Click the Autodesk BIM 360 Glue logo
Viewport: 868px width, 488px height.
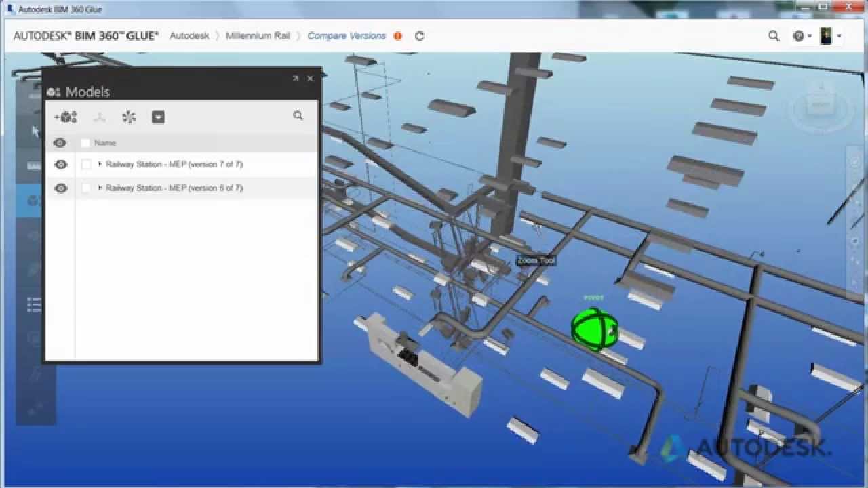86,36
